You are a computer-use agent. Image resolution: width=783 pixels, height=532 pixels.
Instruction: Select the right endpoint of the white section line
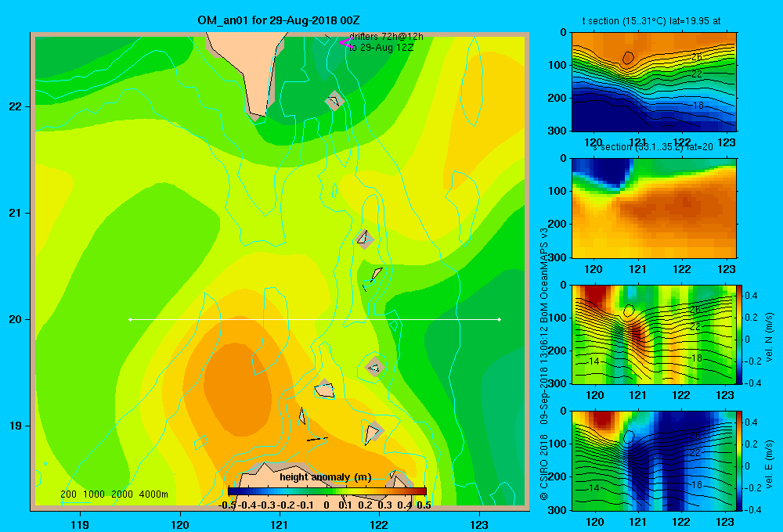(500, 319)
